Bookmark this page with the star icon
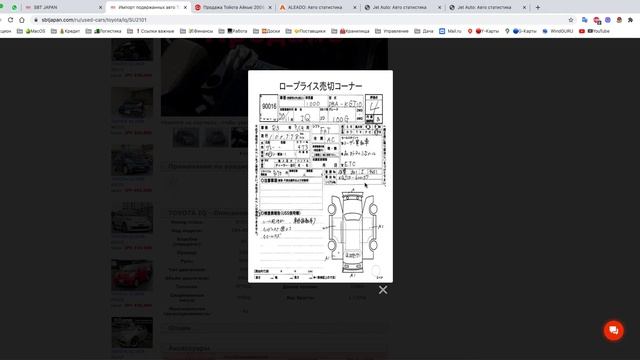 pos(571,20)
